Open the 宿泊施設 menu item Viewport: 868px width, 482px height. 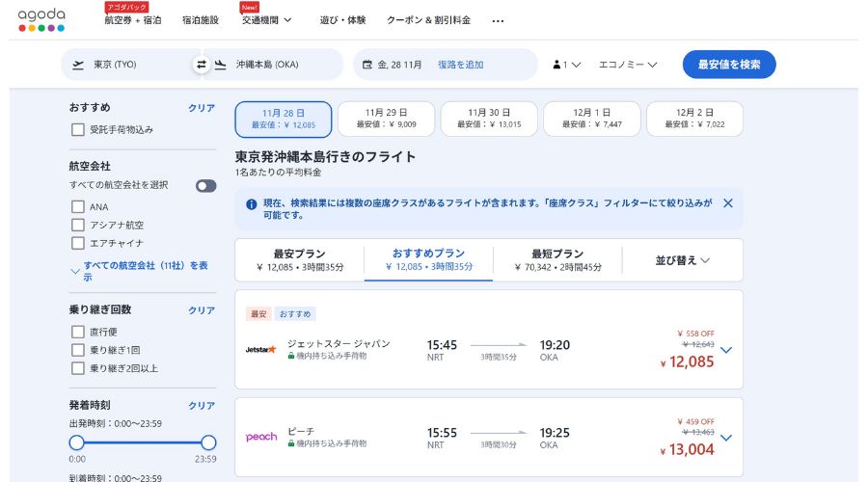pos(201,20)
